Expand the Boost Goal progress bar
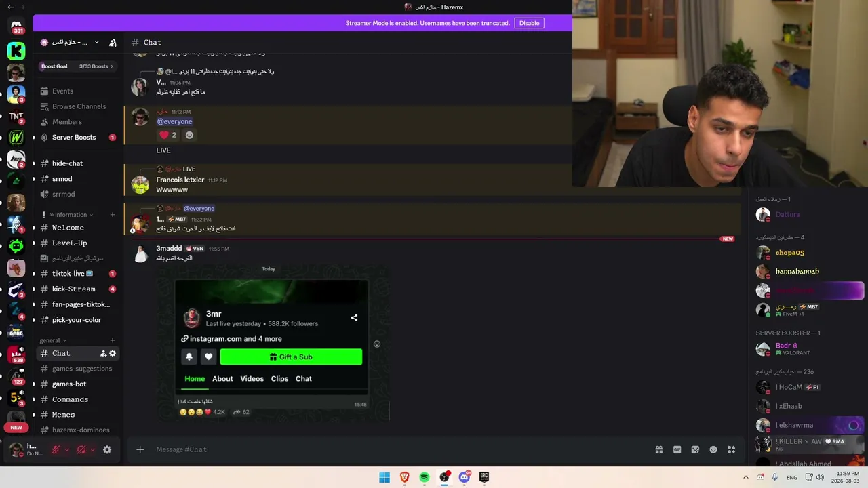Viewport: 868px width, 488px height. (78, 66)
